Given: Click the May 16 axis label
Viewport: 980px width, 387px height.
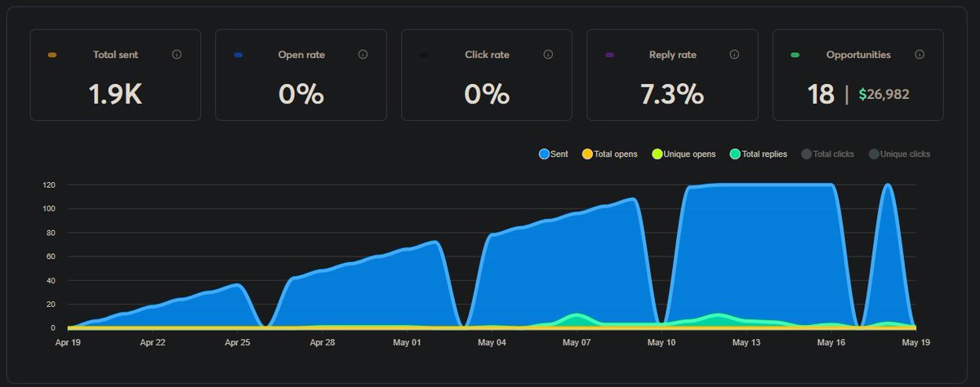Looking at the screenshot, I should (831, 343).
